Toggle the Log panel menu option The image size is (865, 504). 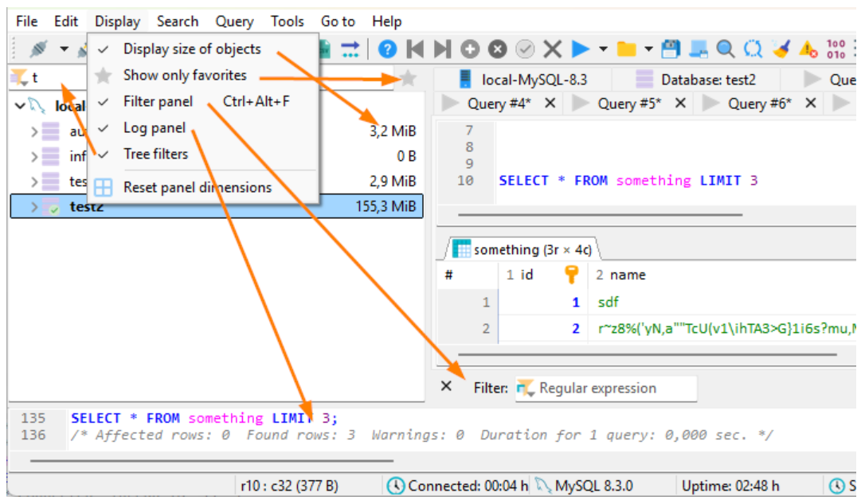(x=155, y=128)
